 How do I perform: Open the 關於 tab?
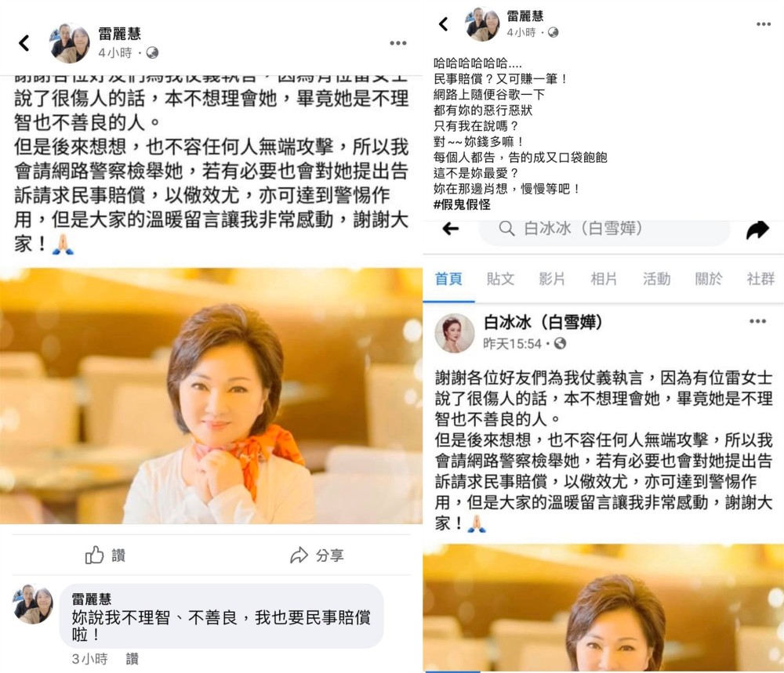pyautogui.click(x=709, y=279)
